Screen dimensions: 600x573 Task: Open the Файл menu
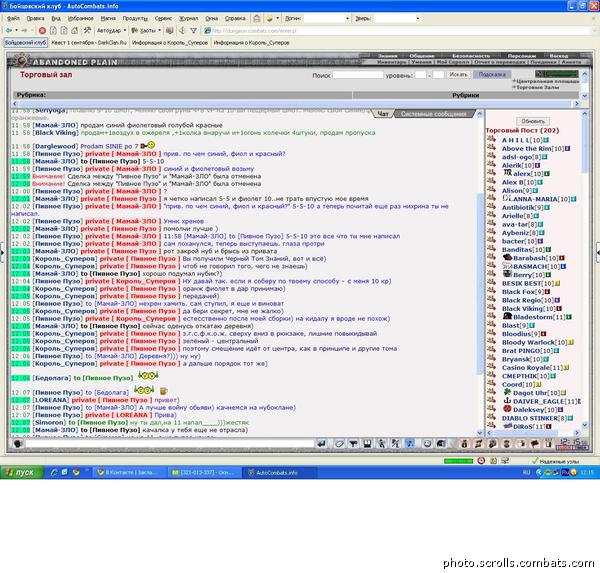[x=13, y=18]
